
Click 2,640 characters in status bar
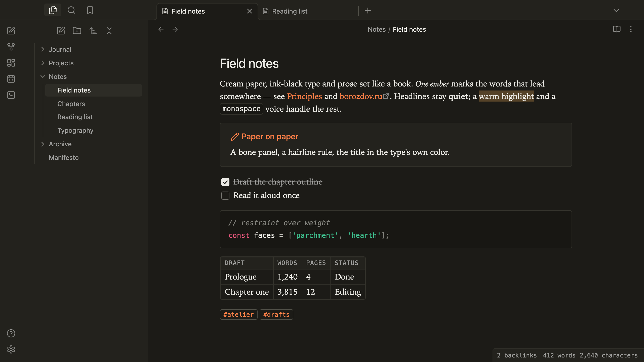point(609,355)
